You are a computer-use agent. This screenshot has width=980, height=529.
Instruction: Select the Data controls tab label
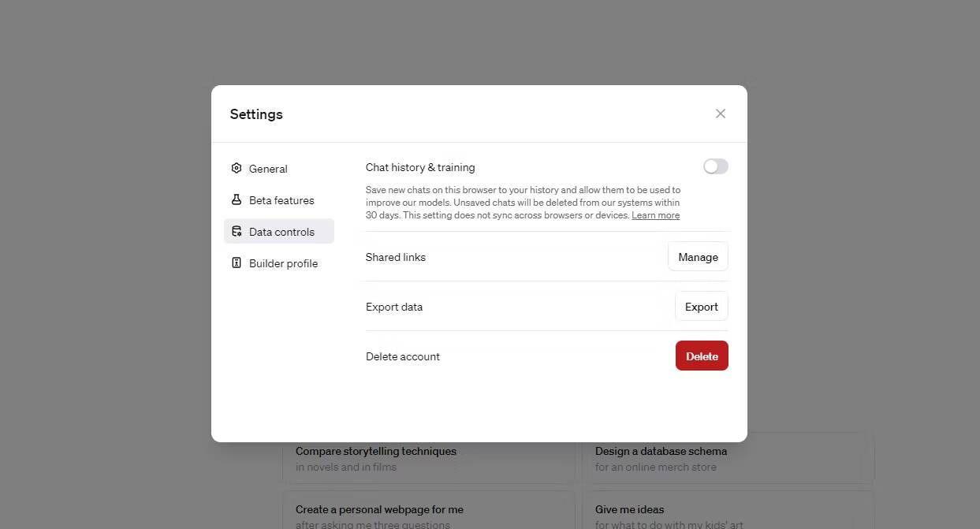[x=281, y=232]
